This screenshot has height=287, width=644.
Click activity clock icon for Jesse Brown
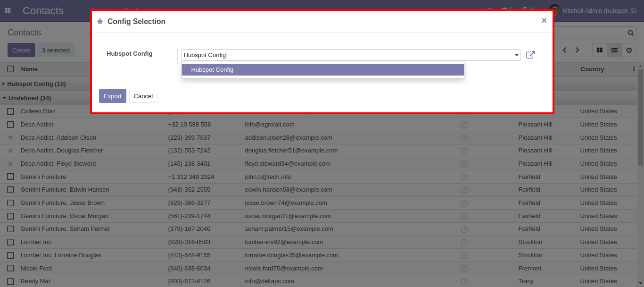[x=464, y=203]
